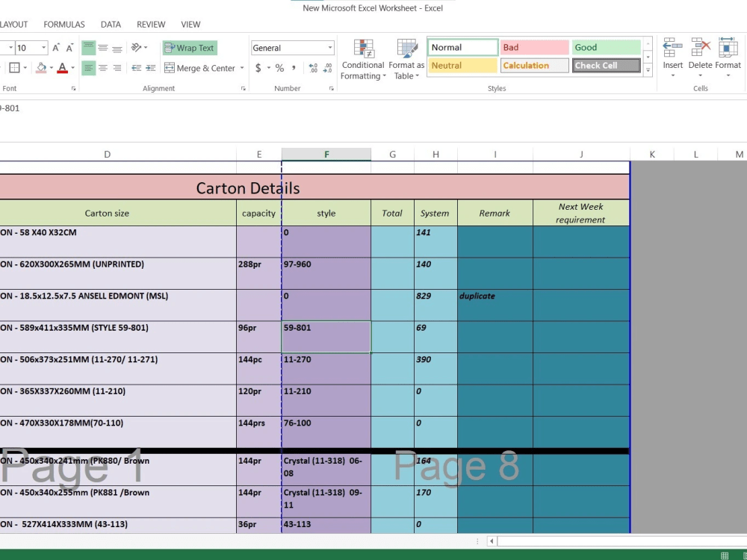Click the Decrease Font Size icon
This screenshot has width=747, height=560.
click(x=69, y=48)
